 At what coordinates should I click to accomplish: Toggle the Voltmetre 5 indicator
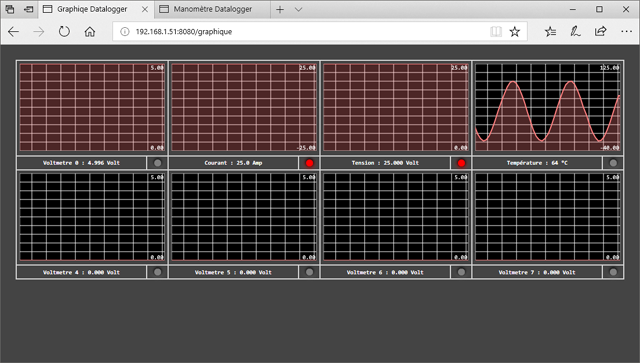(x=309, y=272)
